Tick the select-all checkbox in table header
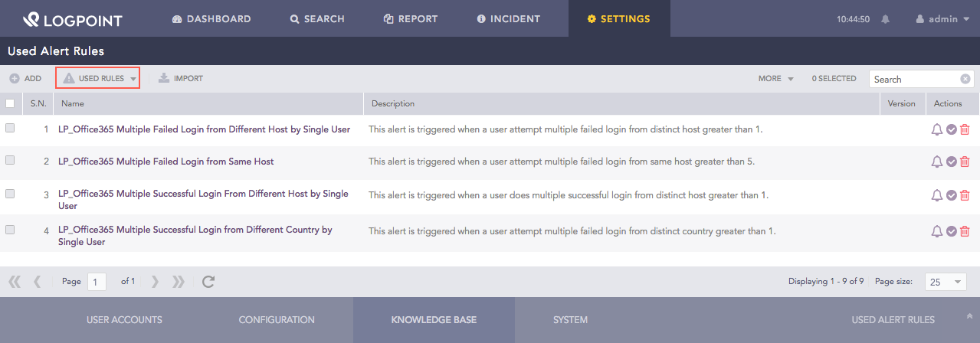The image size is (980, 343). coord(10,103)
